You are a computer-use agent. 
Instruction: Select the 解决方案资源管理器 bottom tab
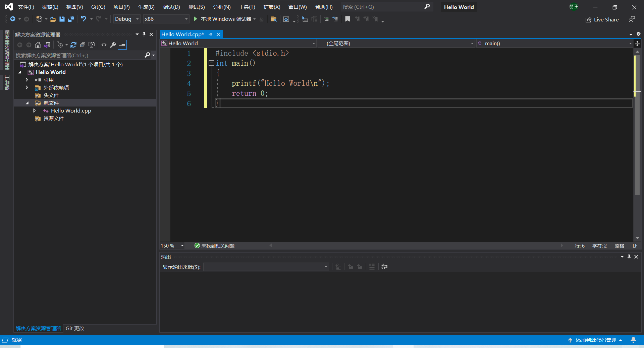pos(38,329)
